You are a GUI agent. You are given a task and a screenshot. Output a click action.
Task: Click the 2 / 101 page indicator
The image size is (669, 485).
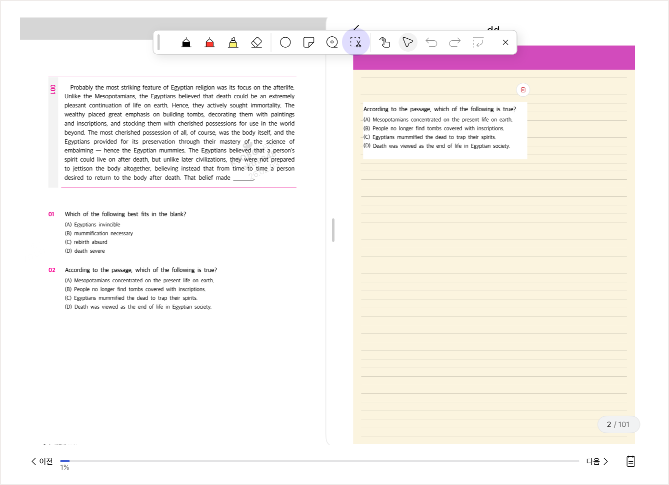[x=618, y=424]
